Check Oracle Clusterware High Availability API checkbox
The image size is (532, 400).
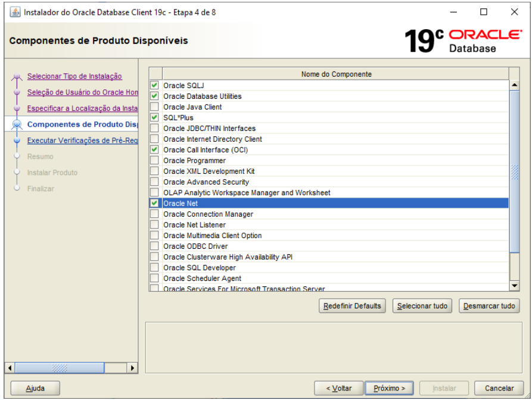point(154,257)
